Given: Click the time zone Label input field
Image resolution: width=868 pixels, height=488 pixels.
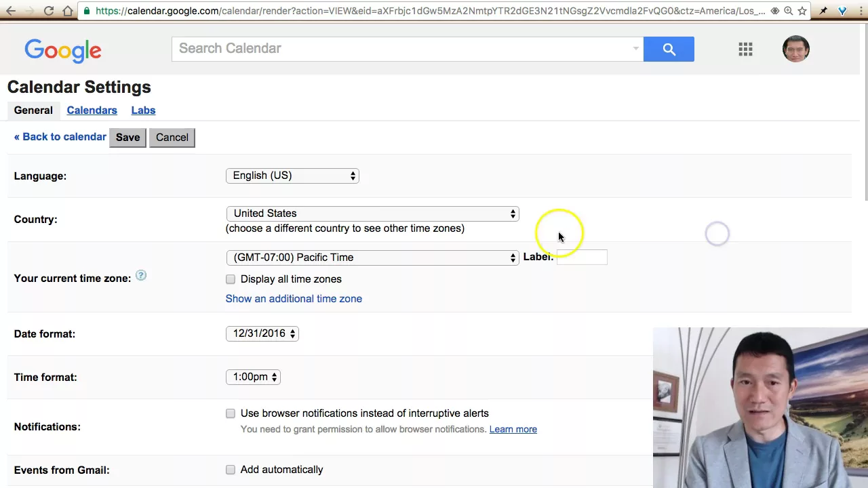Looking at the screenshot, I should point(582,257).
